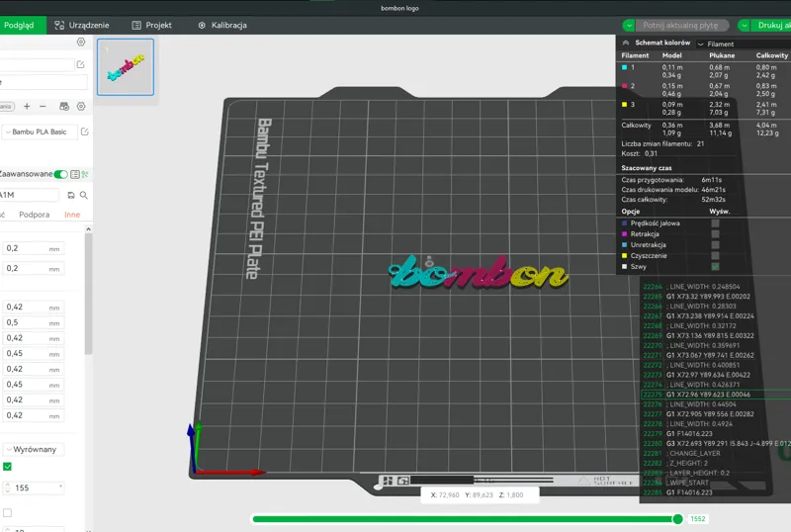Open the Bambu PLA Basic dropdown
791x532 pixels.
click(40, 132)
